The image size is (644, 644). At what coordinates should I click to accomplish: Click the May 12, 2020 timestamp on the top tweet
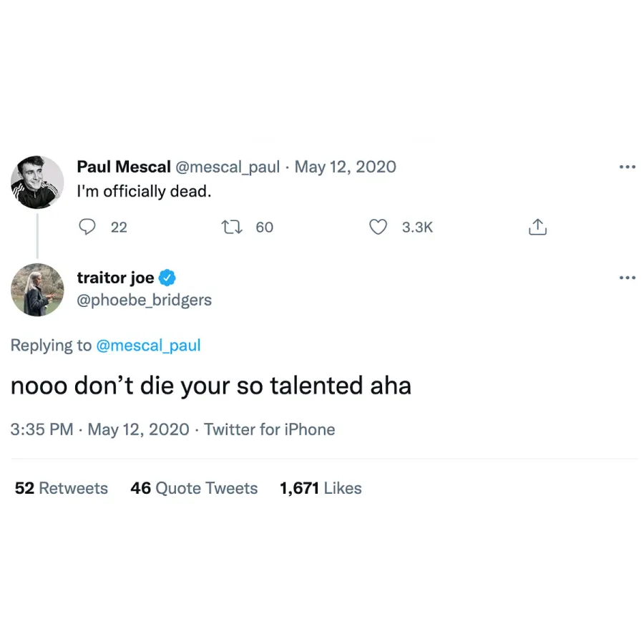346,167
